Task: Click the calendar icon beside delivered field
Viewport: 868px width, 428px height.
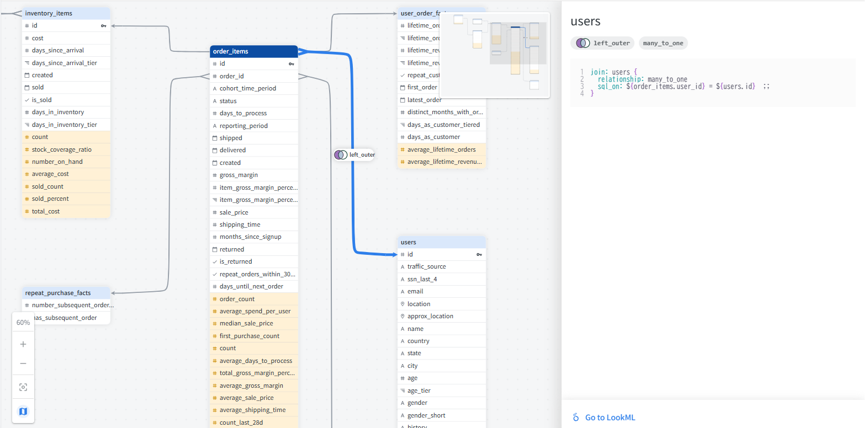Action: coord(215,150)
